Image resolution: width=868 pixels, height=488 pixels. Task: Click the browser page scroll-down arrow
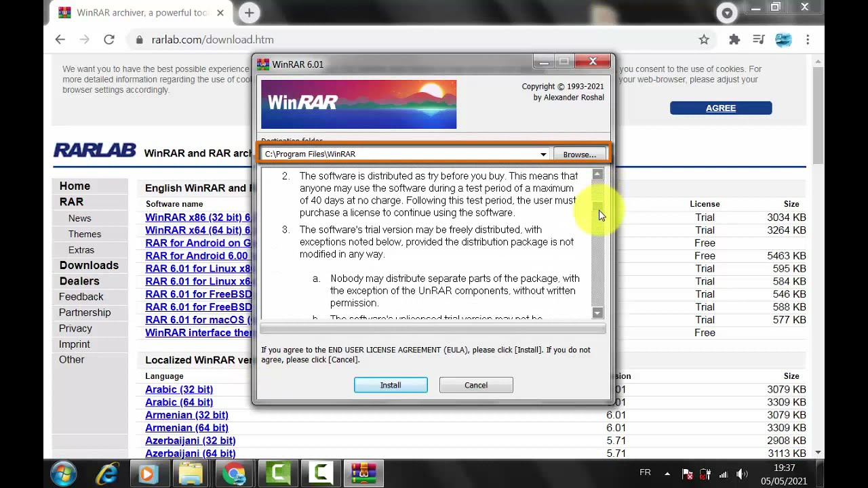pyautogui.click(x=818, y=452)
